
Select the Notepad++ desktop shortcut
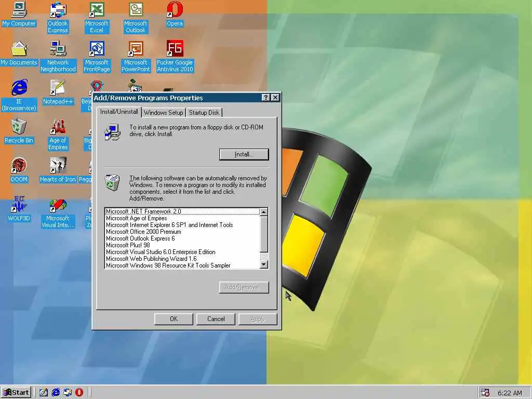[58, 92]
